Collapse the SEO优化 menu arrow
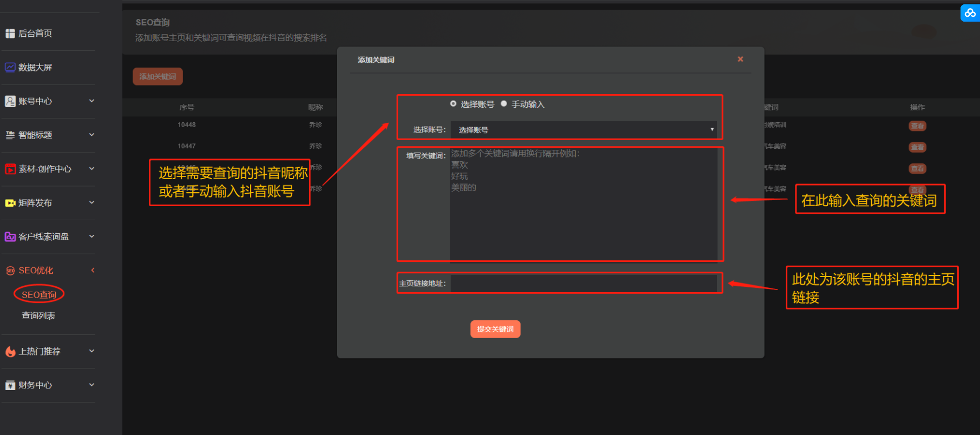The width and height of the screenshot is (980, 435). pos(93,270)
